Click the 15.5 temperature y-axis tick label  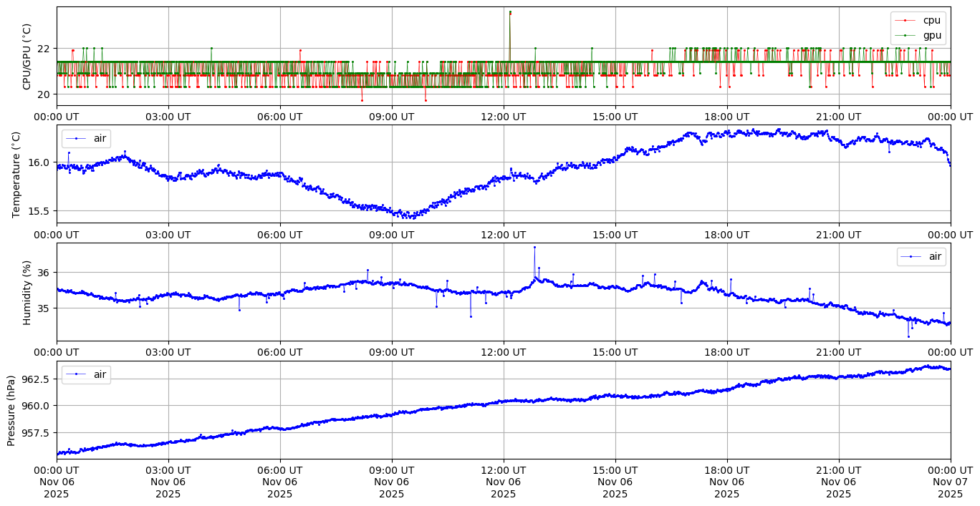coord(39,211)
